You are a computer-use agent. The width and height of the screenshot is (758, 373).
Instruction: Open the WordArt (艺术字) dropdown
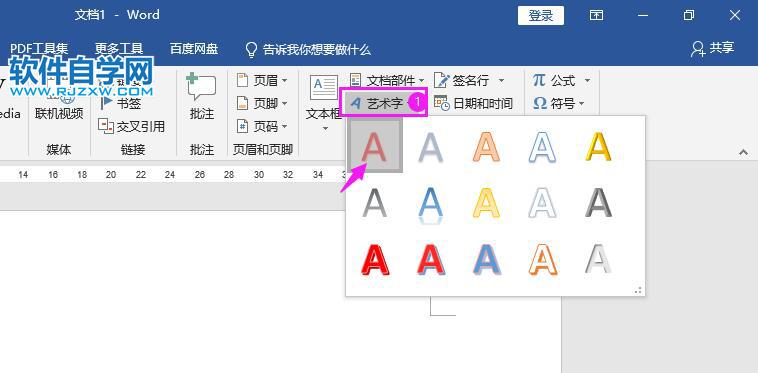point(384,102)
